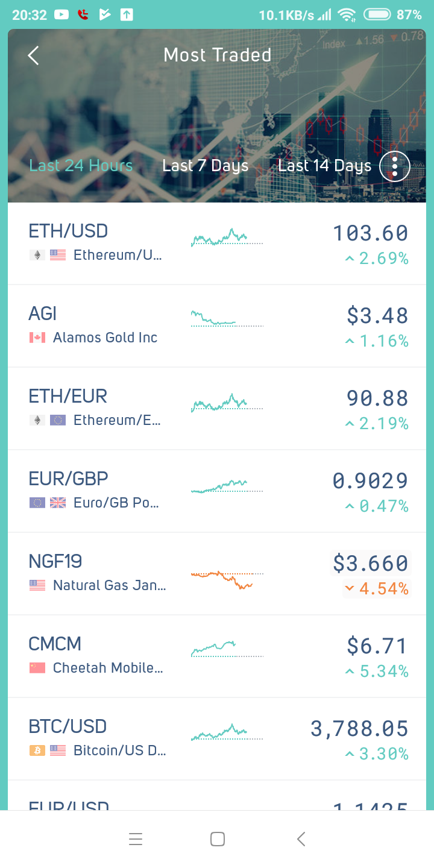
Task: Open Cheetah Mobile CMCM listing
Action: [x=107, y=668]
